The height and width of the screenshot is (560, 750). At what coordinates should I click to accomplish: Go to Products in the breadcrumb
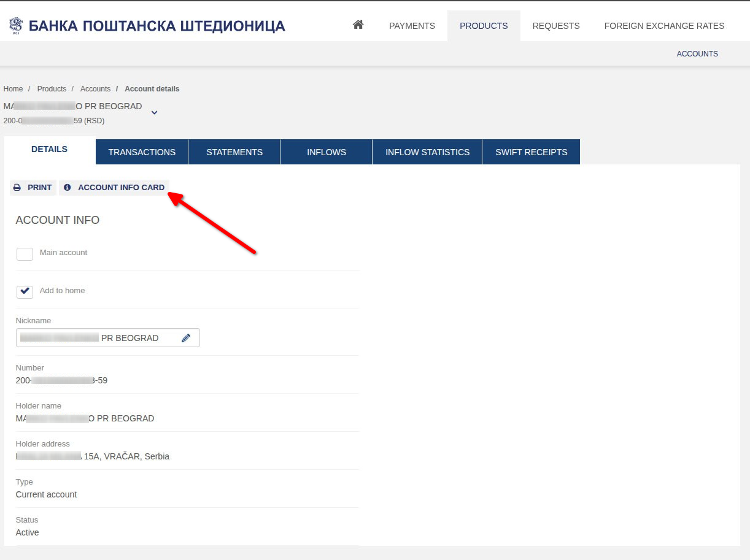pyautogui.click(x=52, y=89)
